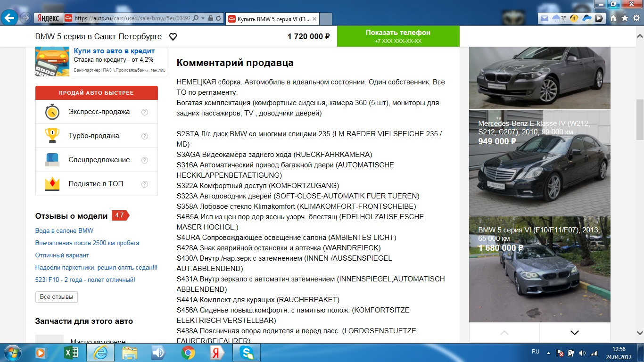Open the gray BMW sedan thumbnail at top of related ads

click(540, 78)
